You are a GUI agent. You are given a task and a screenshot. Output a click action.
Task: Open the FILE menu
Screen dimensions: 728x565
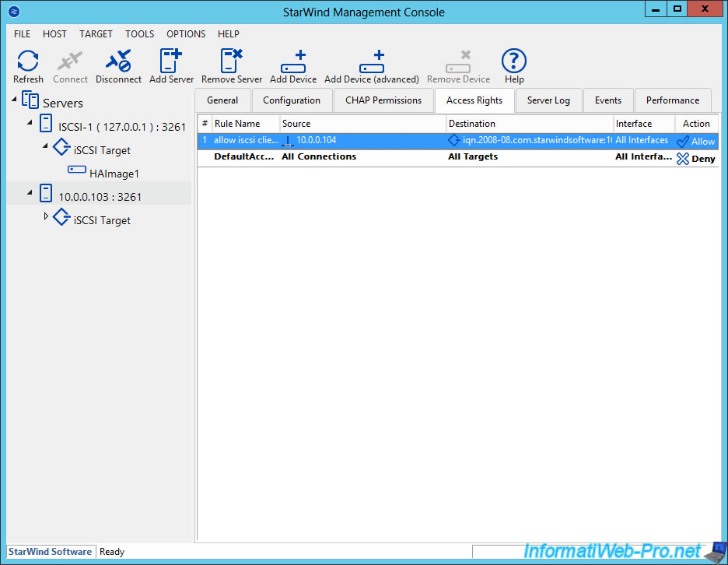(x=22, y=34)
